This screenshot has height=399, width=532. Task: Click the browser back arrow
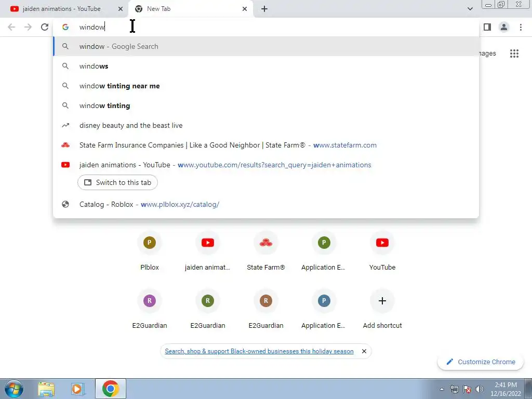pyautogui.click(x=11, y=27)
